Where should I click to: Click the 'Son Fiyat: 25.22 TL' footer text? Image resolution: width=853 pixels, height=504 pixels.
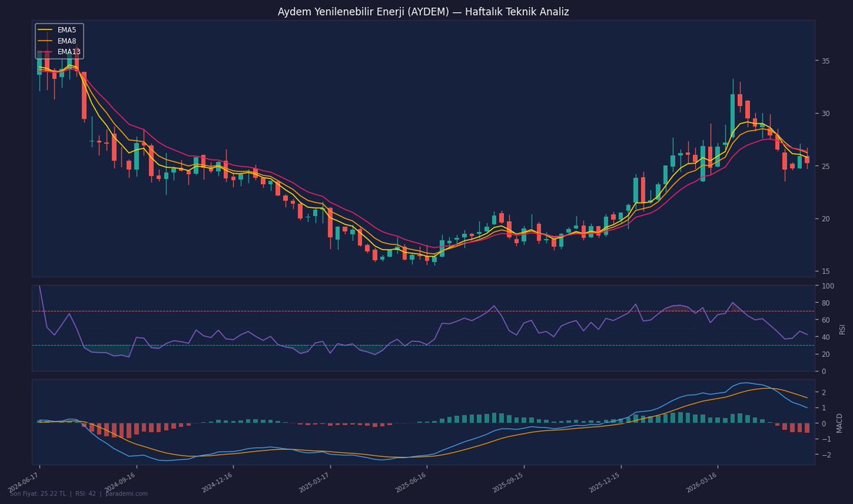(38, 493)
